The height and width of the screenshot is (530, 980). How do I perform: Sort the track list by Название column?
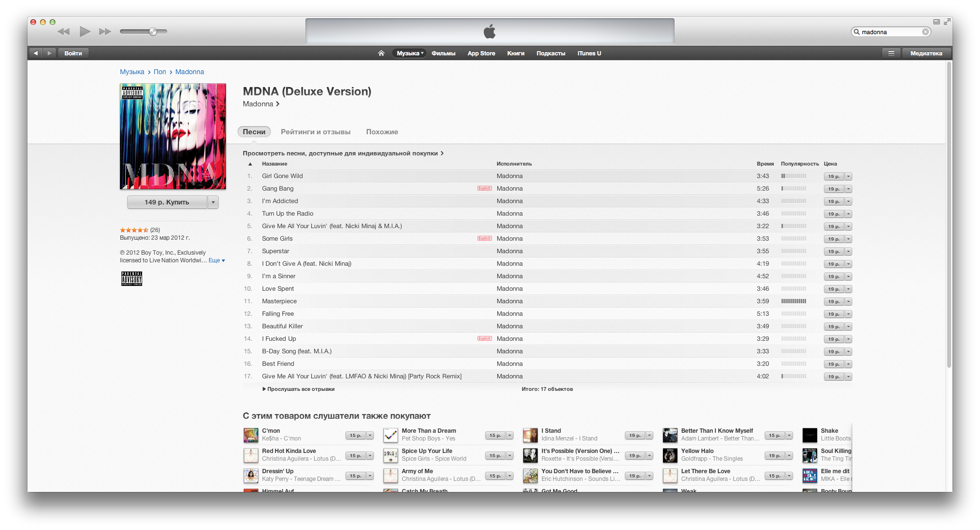275,164
